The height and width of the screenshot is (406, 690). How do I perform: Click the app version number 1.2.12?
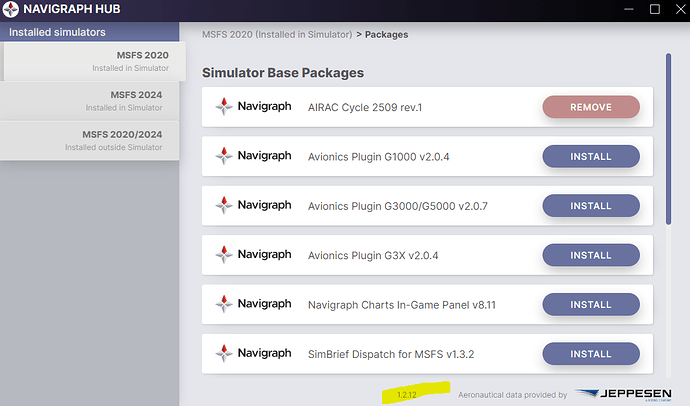(407, 395)
